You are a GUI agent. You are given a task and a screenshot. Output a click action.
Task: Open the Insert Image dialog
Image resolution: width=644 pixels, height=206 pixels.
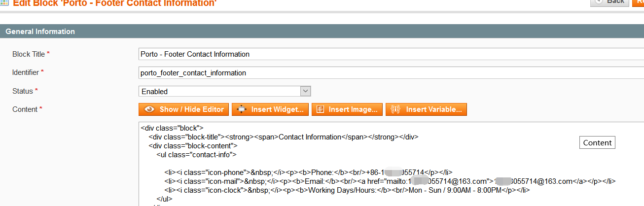[347, 109]
